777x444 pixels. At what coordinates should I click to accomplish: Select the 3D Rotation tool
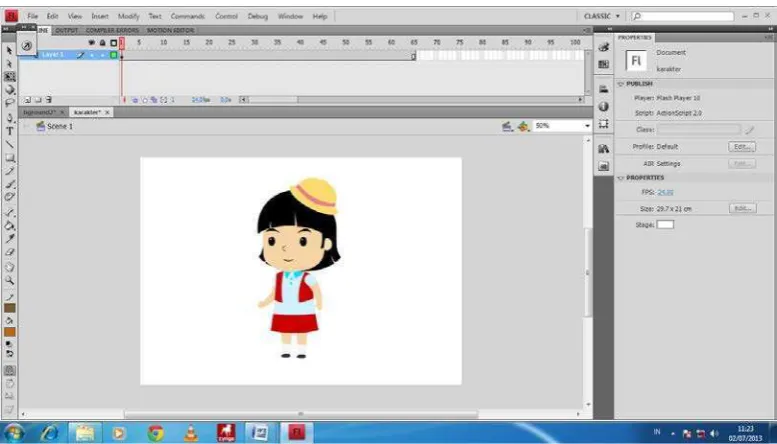pos(9,90)
